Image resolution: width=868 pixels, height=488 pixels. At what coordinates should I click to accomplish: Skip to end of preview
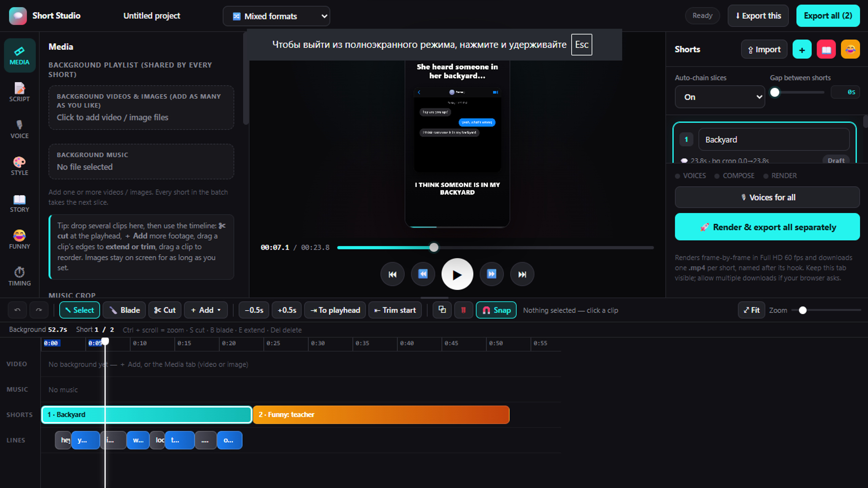(x=522, y=274)
